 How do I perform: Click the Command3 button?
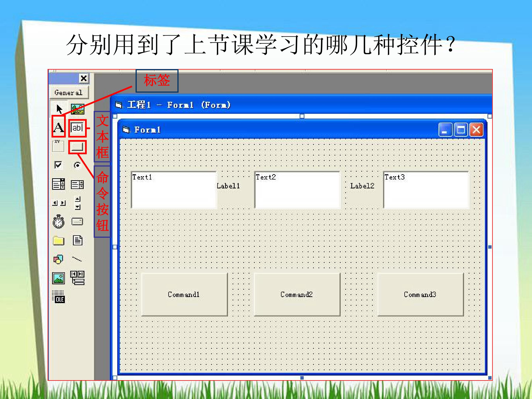(x=421, y=294)
